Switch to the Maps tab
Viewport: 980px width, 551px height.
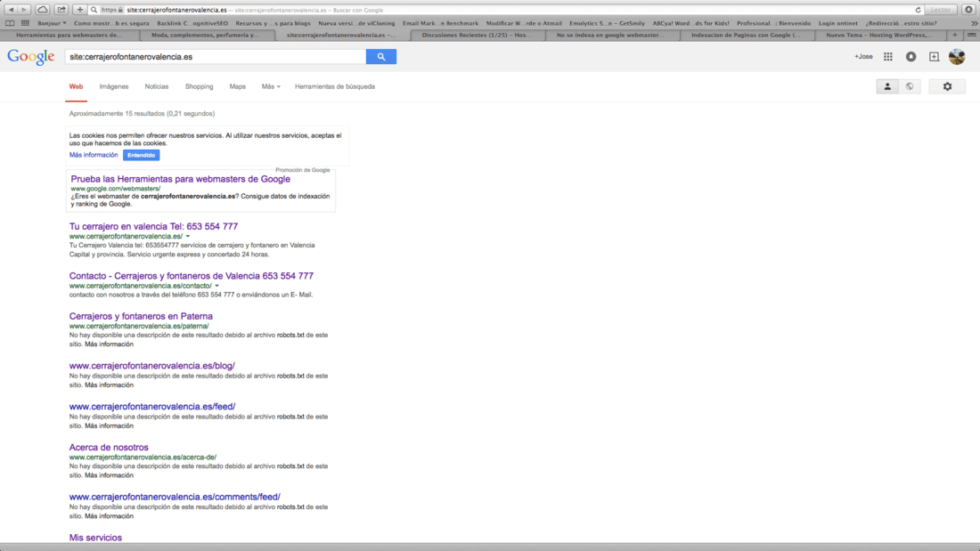[x=238, y=87]
